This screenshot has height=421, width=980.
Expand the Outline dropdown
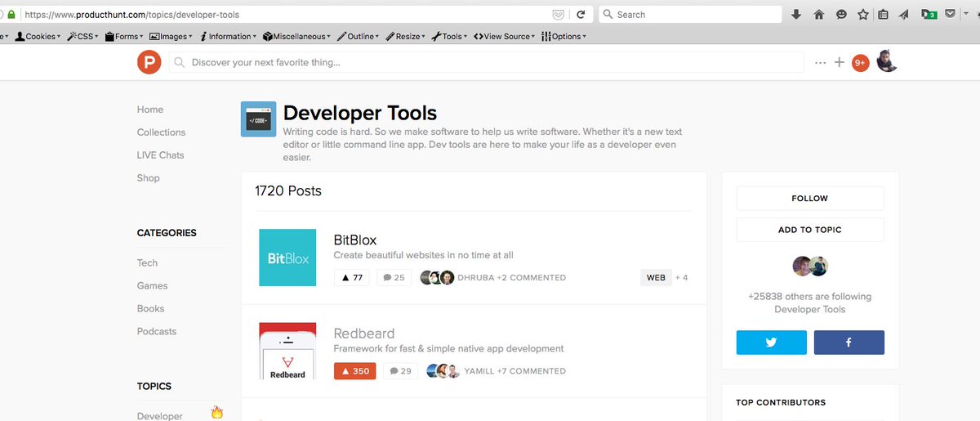358,37
